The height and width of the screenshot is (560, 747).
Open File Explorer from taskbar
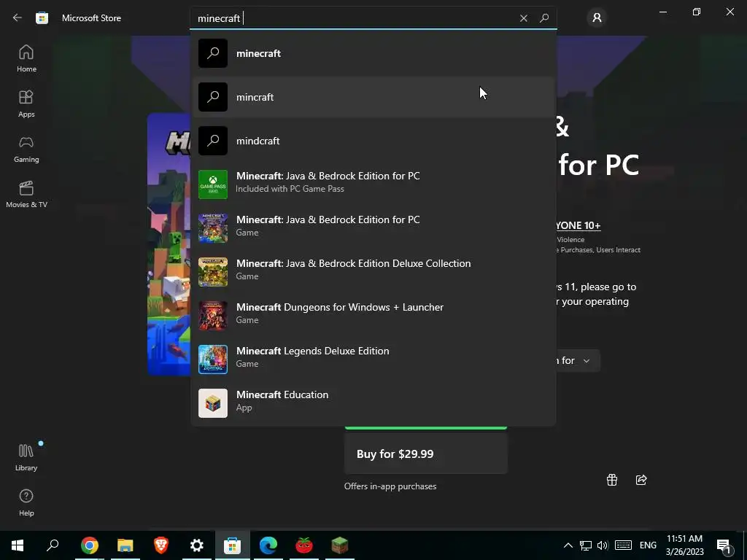[125, 545]
